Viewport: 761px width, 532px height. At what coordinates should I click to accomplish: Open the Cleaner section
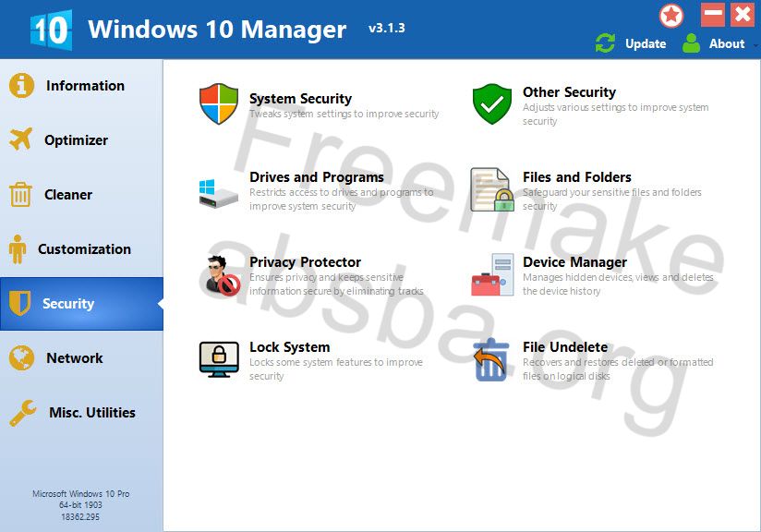pyautogui.click(x=68, y=195)
